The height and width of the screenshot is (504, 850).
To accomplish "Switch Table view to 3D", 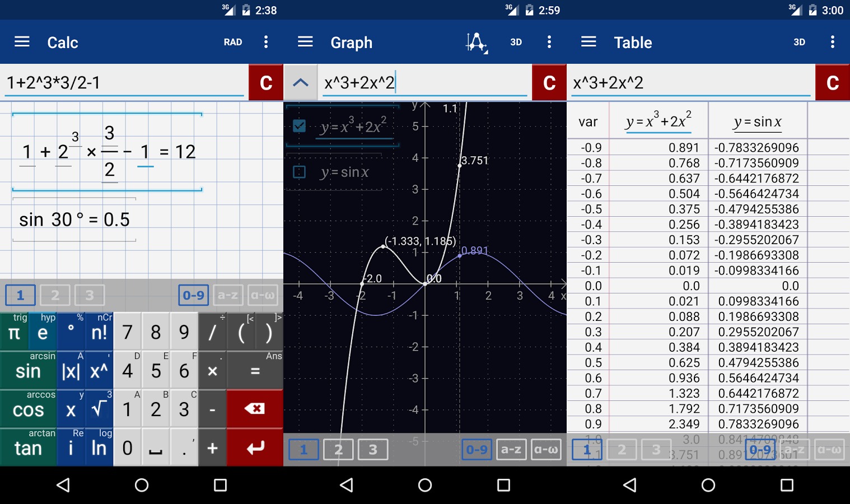I will point(799,42).
